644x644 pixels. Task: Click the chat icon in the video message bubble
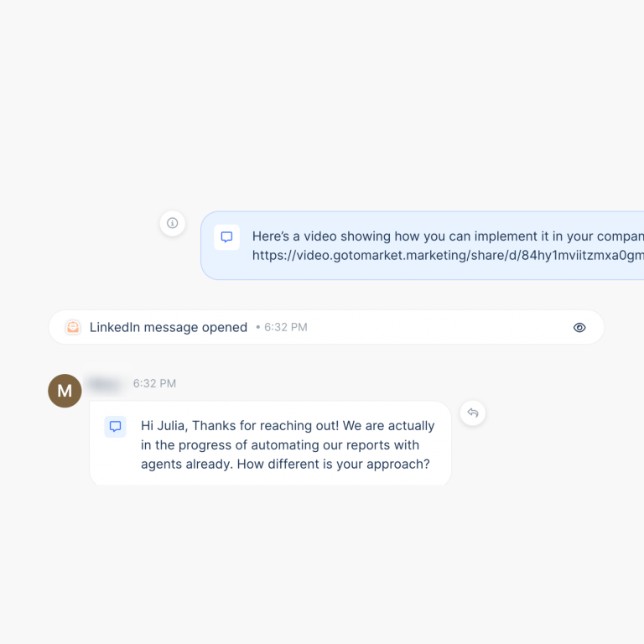click(x=226, y=237)
